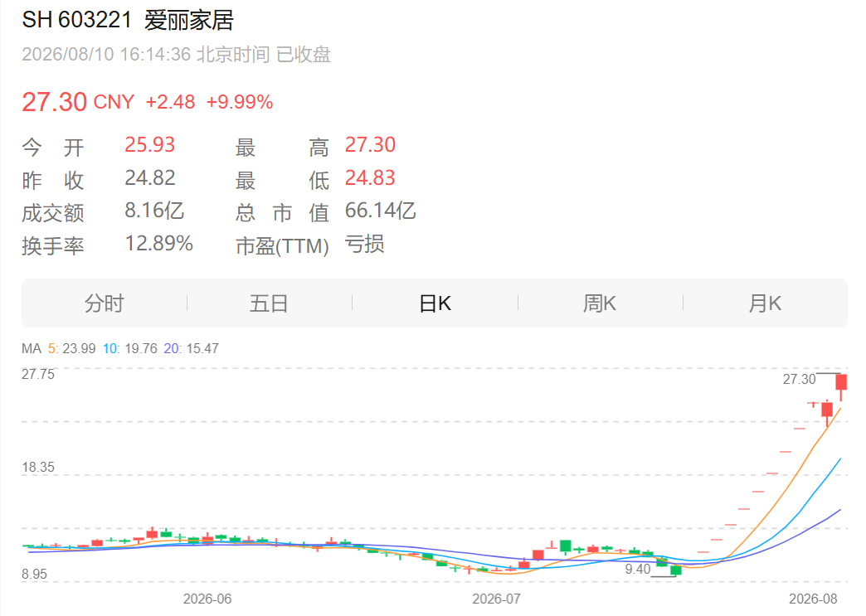The height and width of the screenshot is (616, 866).
Task: Click the 成交额 value 8.16亿
Action: pos(154,211)
